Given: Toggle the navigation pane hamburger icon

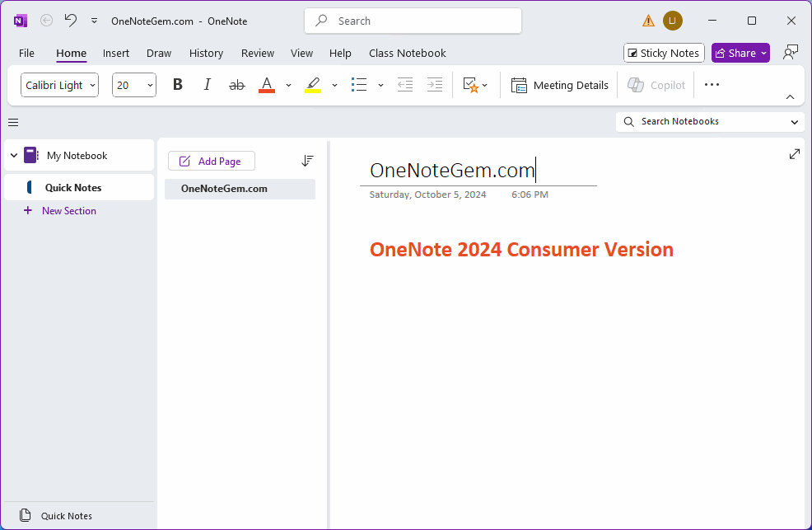Looking at the screenshot, I should coord(13,122).
